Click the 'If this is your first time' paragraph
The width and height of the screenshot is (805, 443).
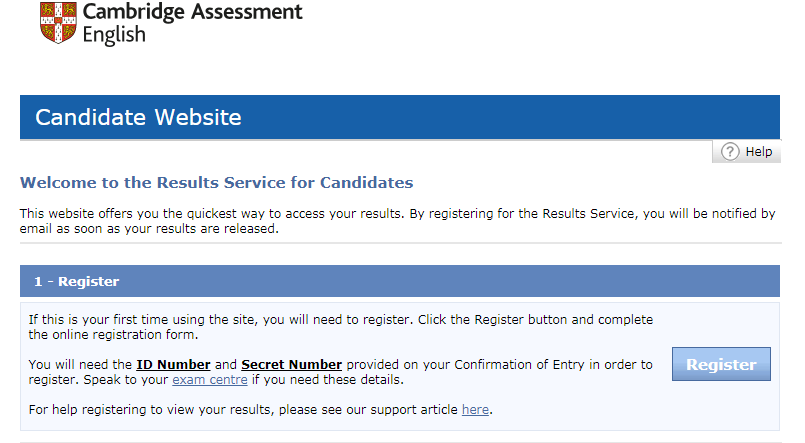coord(340,327)
